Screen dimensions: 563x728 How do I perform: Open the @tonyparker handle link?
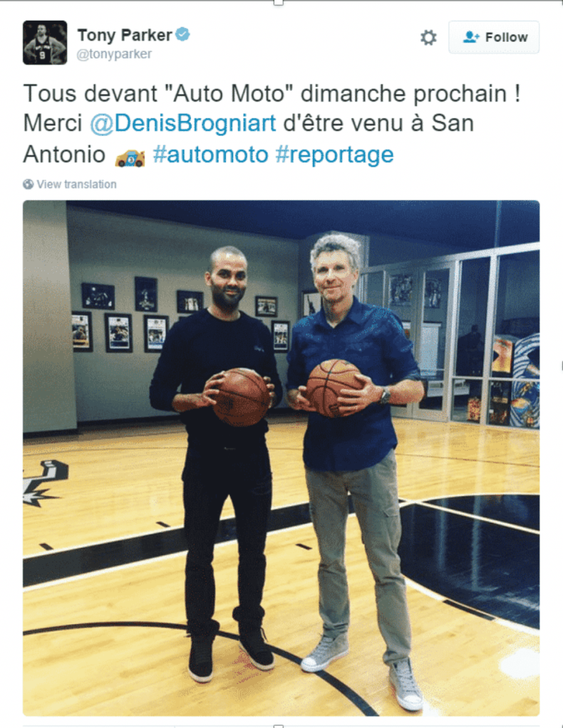point(114,54)
